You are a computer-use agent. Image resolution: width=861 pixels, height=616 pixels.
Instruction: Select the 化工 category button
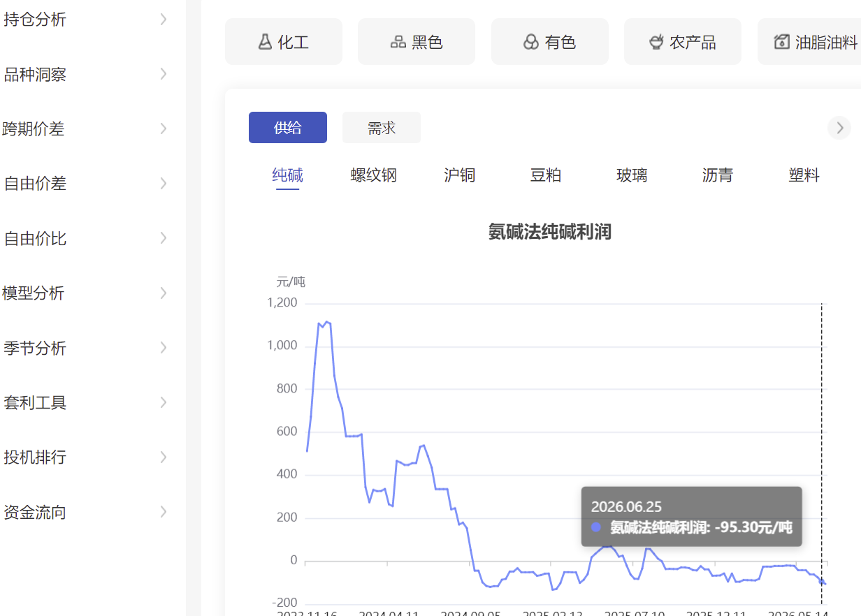click(284, 42)
